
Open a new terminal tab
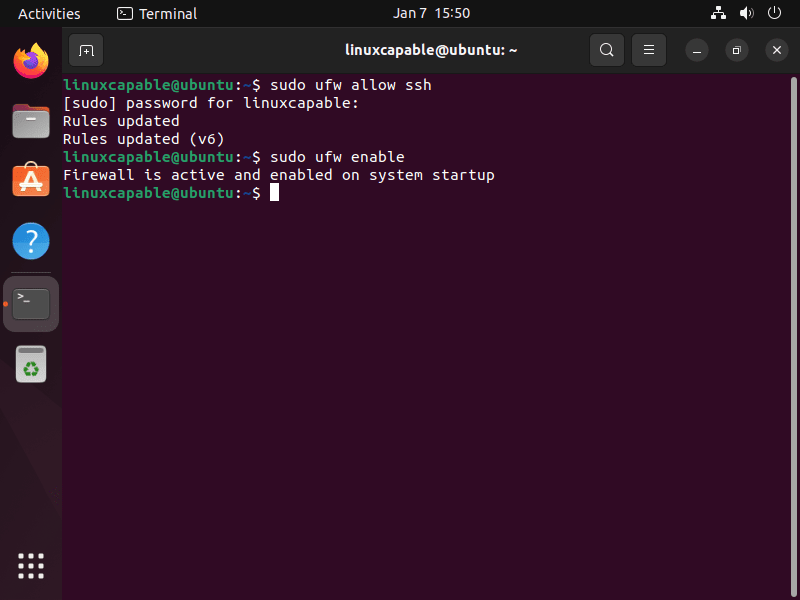click(x=85, y=50)
